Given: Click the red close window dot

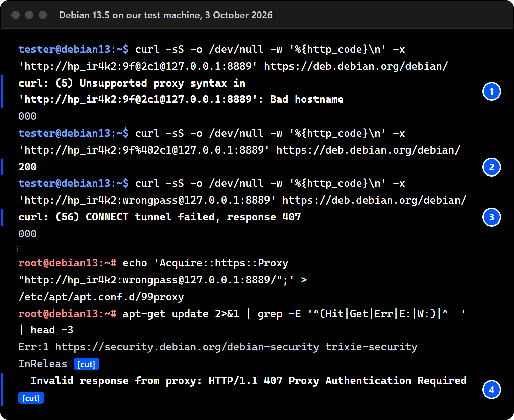Looking at the screenshot, I should click(x=16, y=15).
